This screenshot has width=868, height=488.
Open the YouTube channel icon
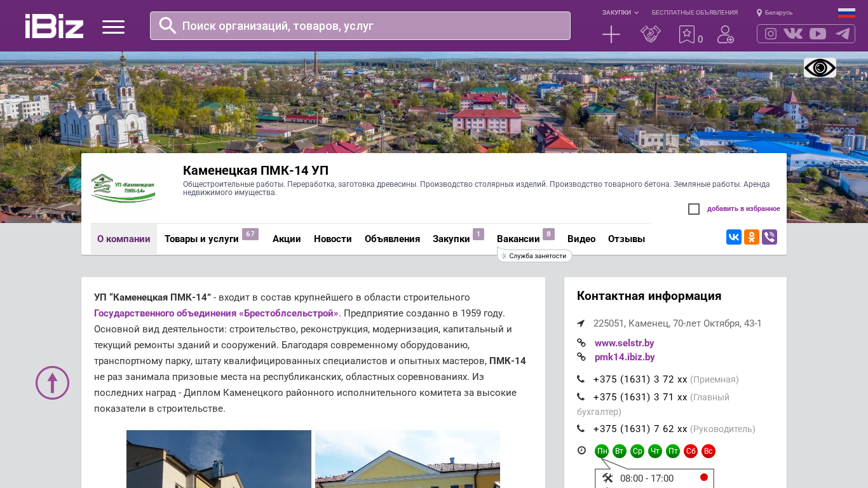(818, 34)
